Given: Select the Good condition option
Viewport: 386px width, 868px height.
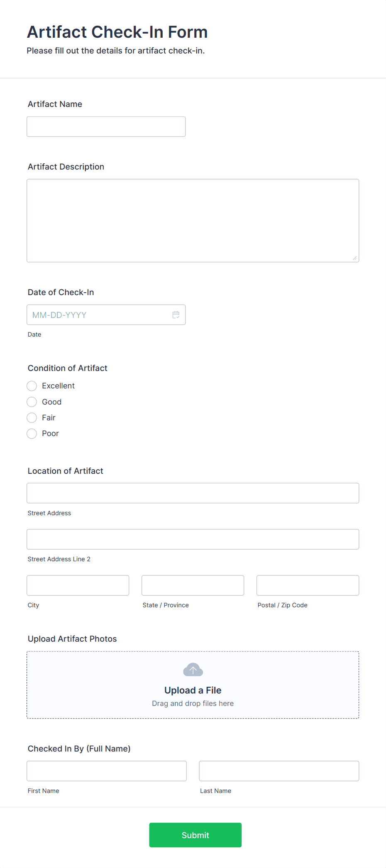Looking at the screenshot, I should [x=32, y=402].
